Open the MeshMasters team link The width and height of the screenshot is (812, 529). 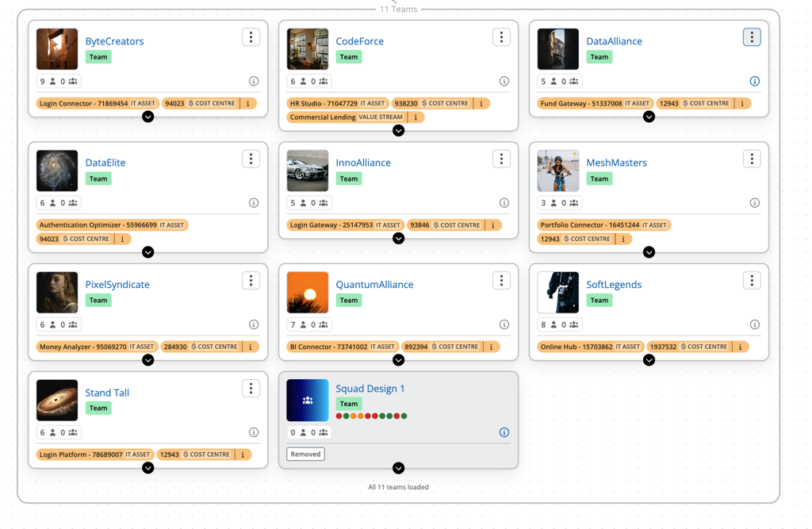coord(616,163)
